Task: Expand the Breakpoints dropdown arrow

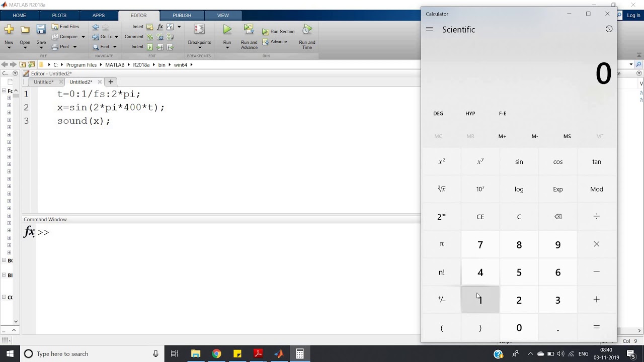Action: click(200, 48)
